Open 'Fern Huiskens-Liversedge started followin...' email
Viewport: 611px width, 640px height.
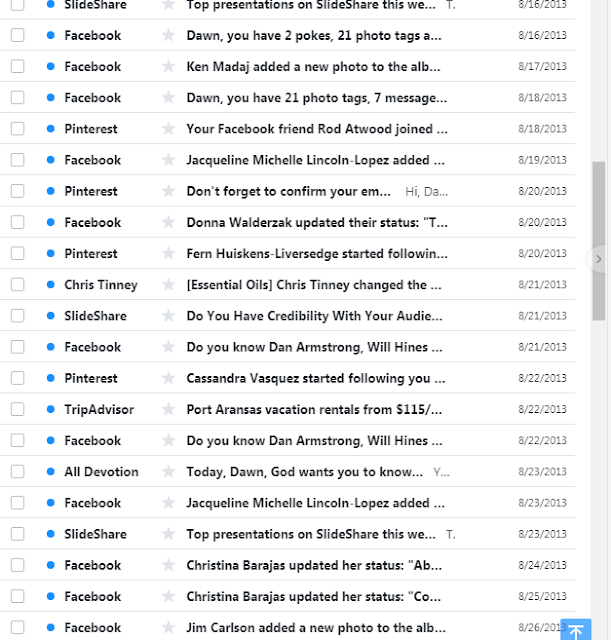[x=317, y=254]
